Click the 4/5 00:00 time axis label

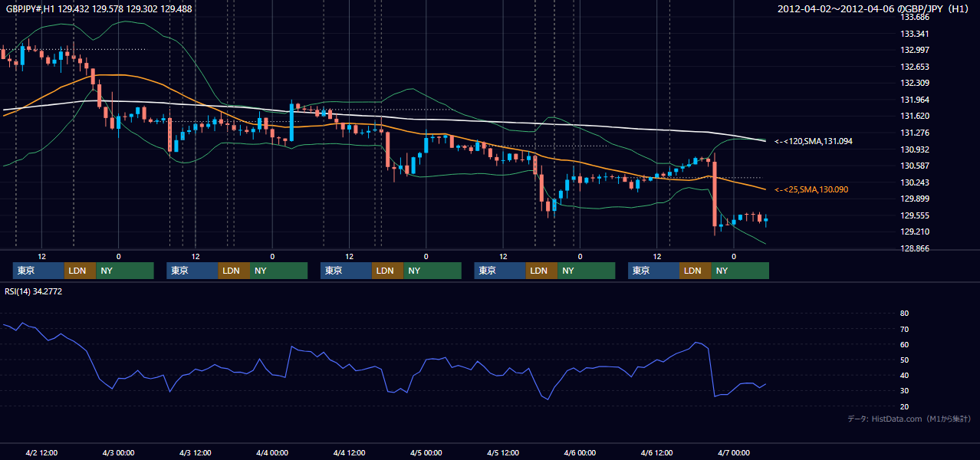coord(426,452)
